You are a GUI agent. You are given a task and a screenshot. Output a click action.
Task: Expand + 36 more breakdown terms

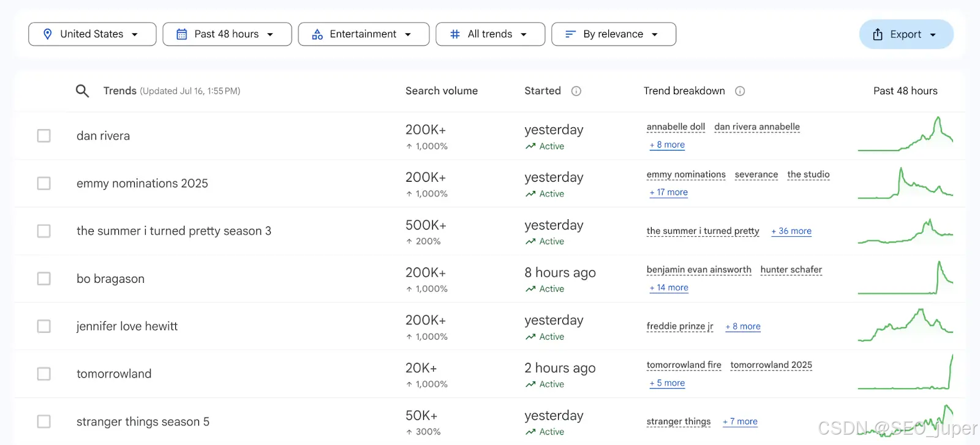pos(791,231)
